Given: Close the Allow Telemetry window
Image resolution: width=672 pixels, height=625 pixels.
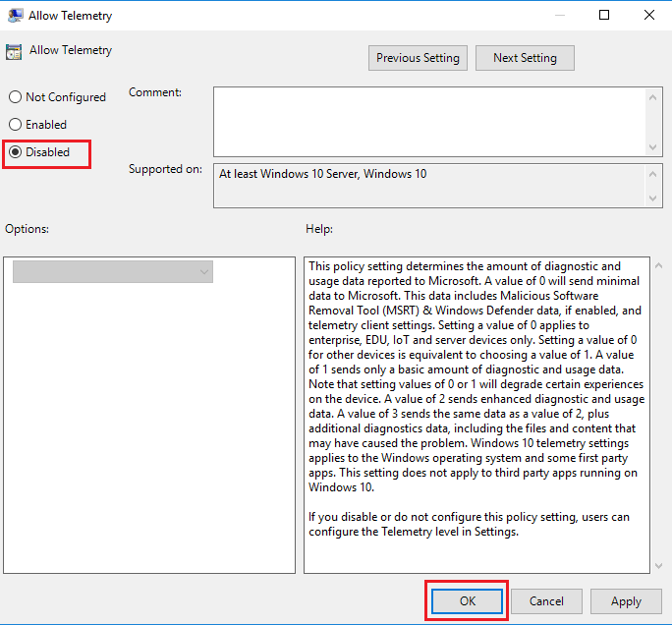Looking at the screenshot, I should click(x=649, y=15).
